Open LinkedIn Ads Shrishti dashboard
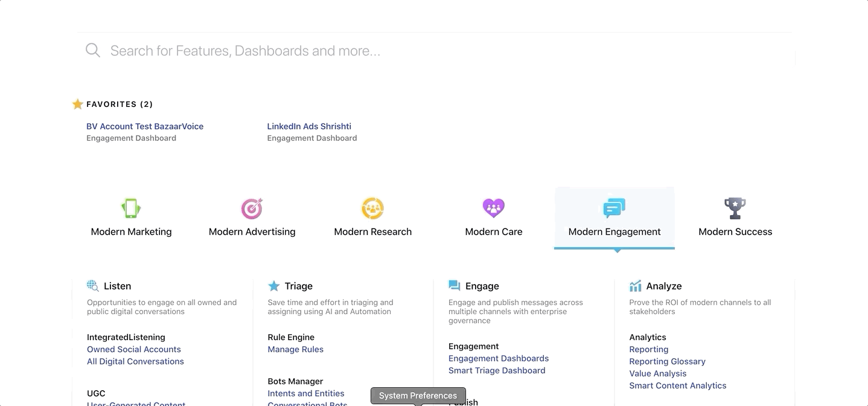Image resolution: width=868 pixels, height=406 pixels. tap(309, 126)
